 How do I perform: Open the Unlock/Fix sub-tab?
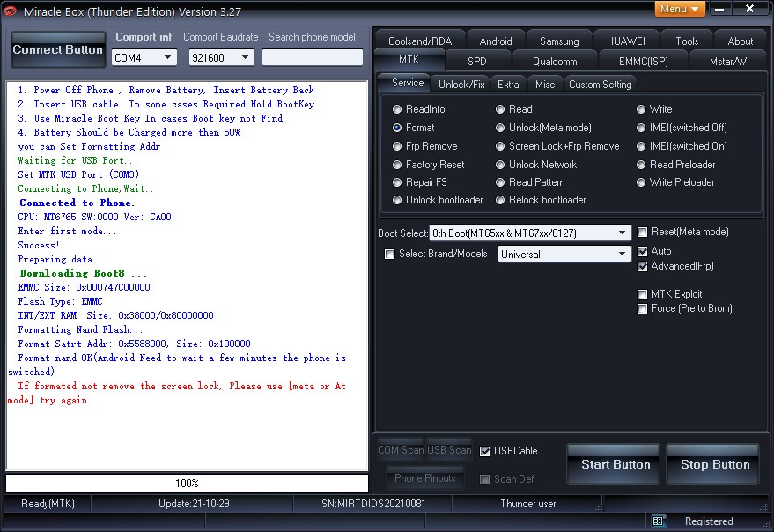461,85
